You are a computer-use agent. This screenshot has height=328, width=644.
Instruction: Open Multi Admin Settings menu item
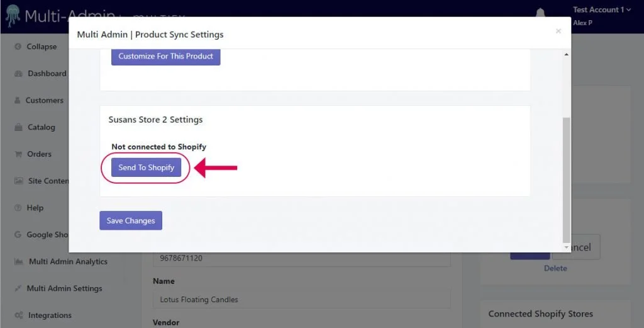tap(65, 288)
